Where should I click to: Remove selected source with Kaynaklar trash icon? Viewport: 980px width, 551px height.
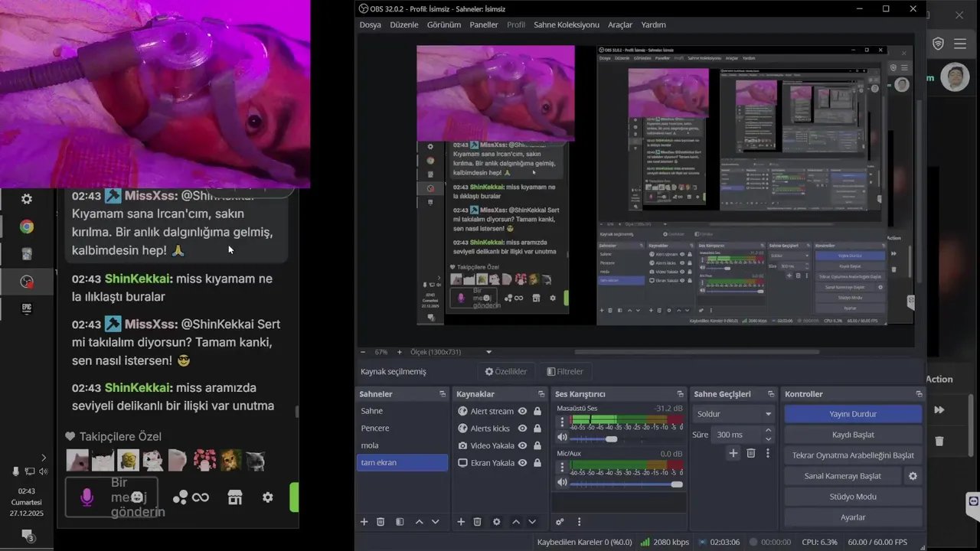[477, 522]
